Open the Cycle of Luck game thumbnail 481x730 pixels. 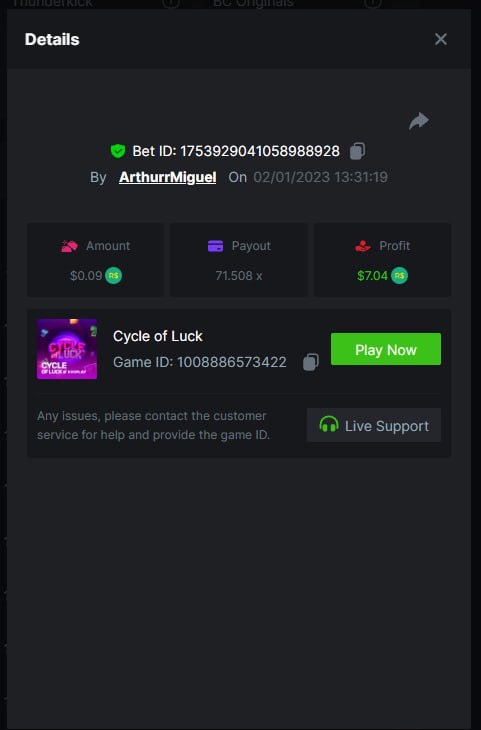(67, 349)
